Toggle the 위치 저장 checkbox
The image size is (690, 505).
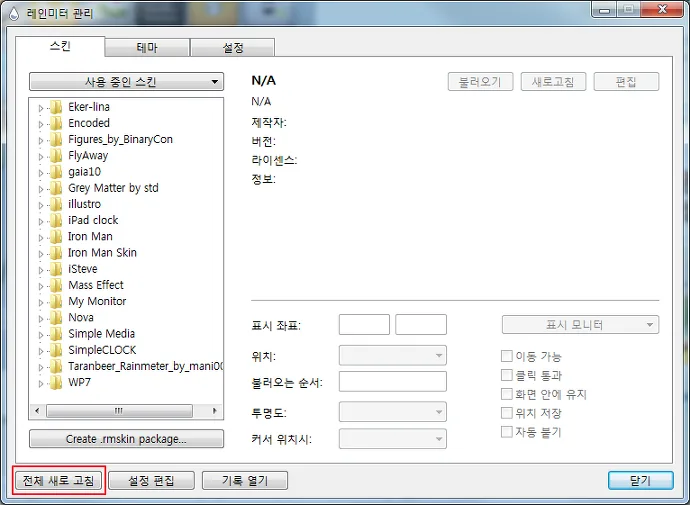point(507,413)
